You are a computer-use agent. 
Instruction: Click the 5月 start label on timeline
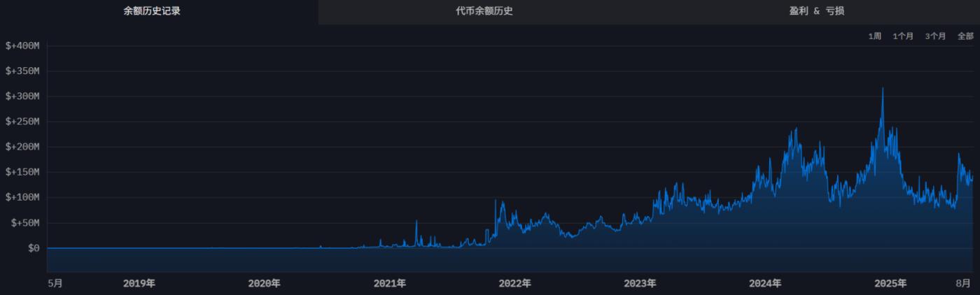point(55,283)
